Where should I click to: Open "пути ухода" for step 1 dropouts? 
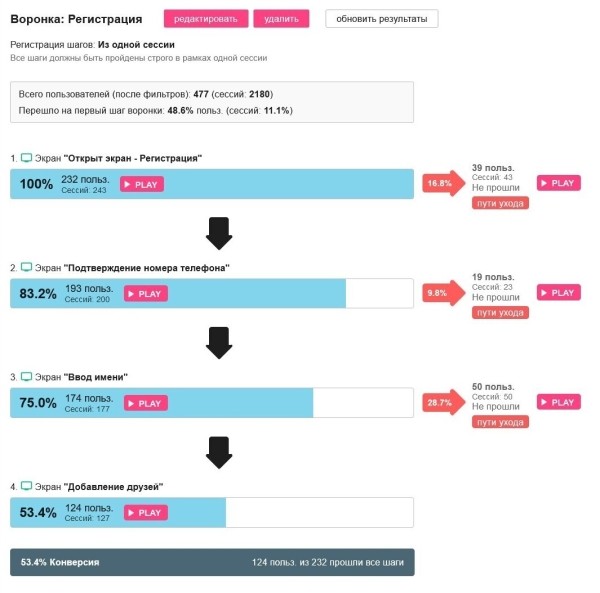click(500, 203)
